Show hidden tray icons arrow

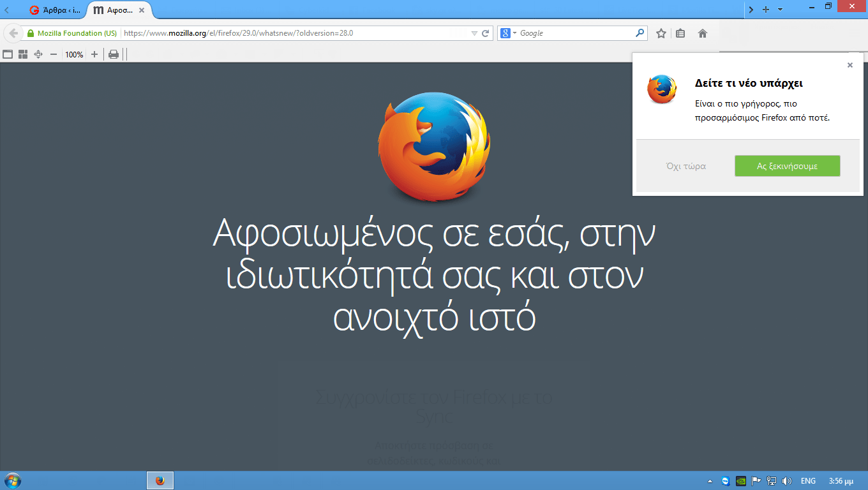710,481
